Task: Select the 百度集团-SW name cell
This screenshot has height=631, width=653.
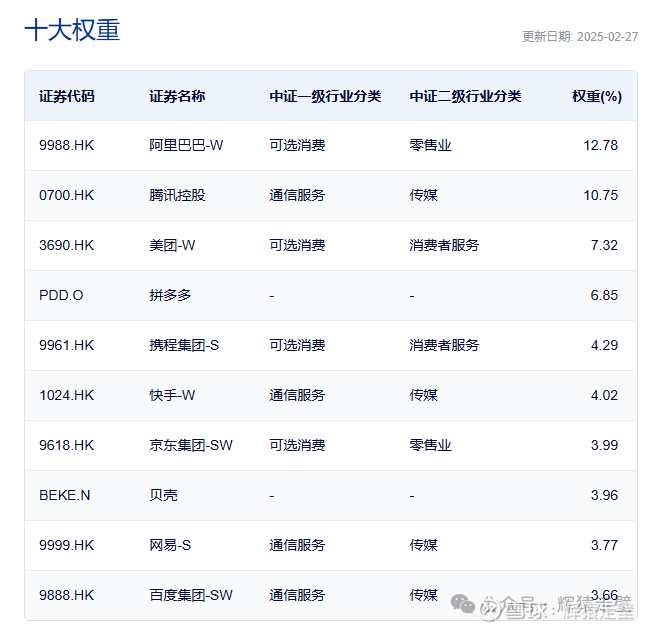Action: (191, 595)
